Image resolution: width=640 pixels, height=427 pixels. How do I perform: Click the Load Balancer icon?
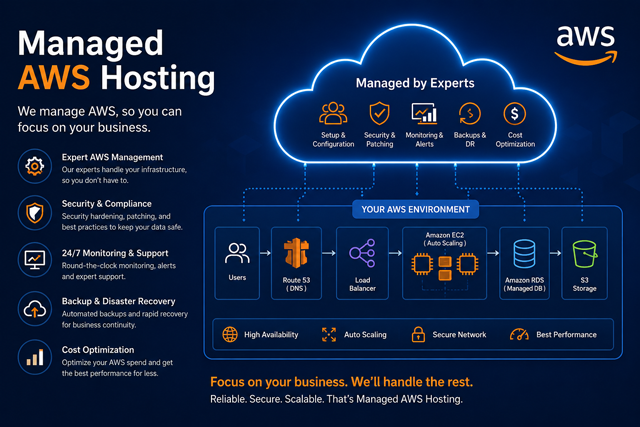(x=362, y=253)
